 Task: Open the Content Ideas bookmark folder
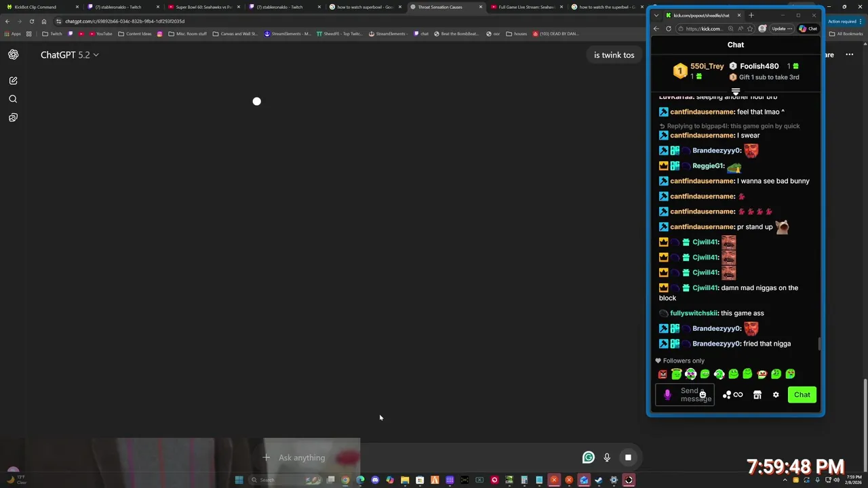[136, 33]
